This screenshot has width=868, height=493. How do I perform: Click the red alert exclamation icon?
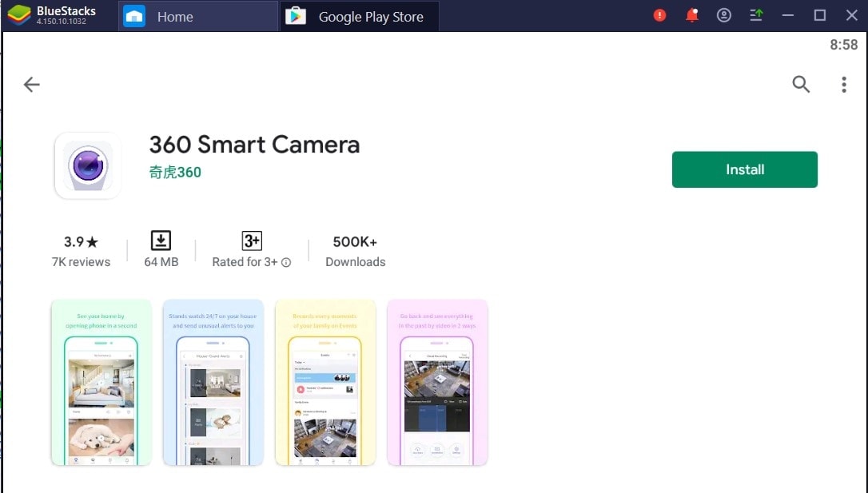click(659, 15)
